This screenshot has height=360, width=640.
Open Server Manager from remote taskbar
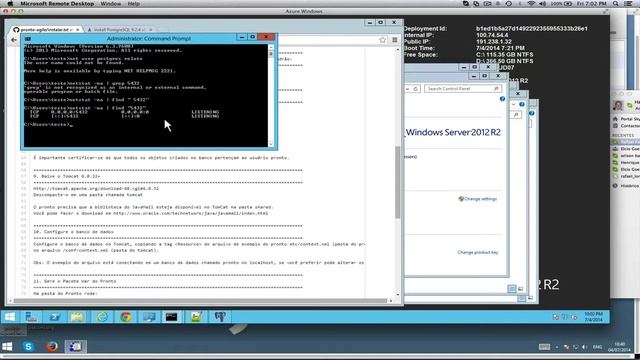(x=31, y=317)
